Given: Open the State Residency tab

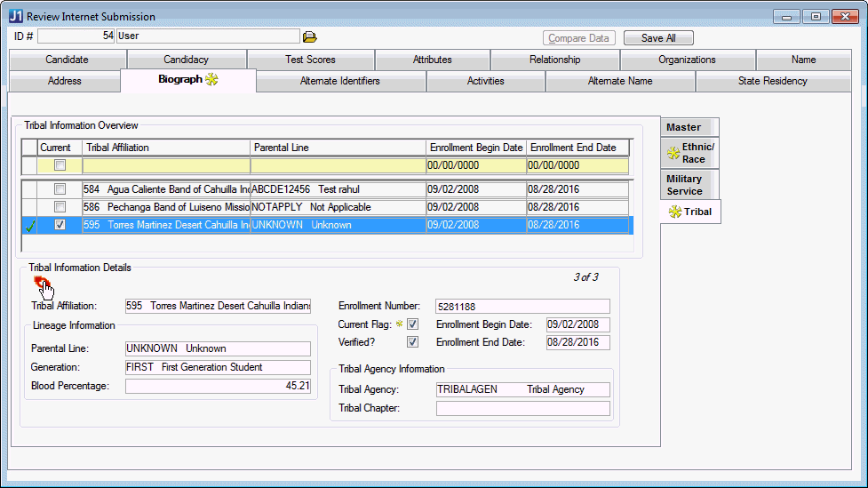Looking at the screenshot, I should 772,81.
